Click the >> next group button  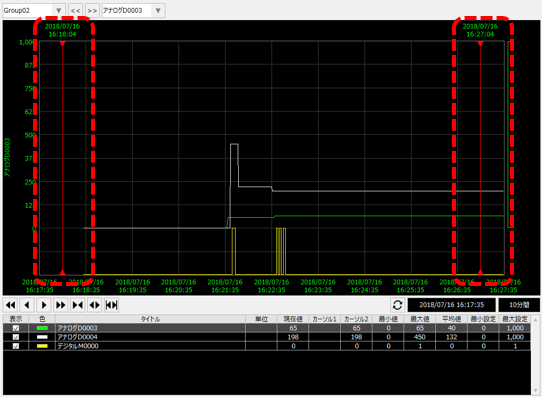coord(92,10)
